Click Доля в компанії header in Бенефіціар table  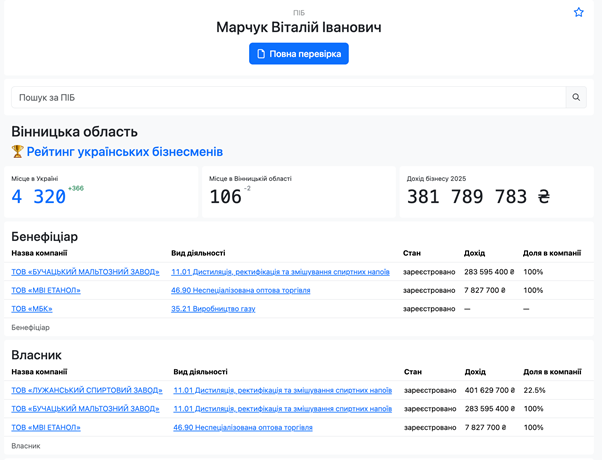(x=552, y=253)
